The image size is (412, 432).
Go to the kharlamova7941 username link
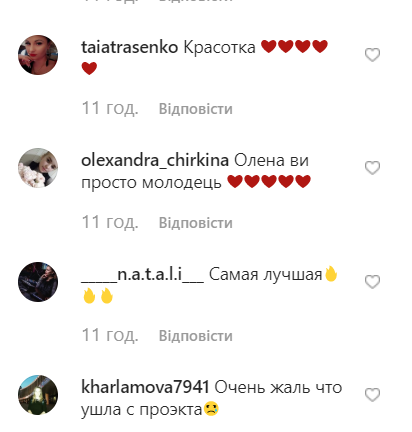(x=145, y=387)
